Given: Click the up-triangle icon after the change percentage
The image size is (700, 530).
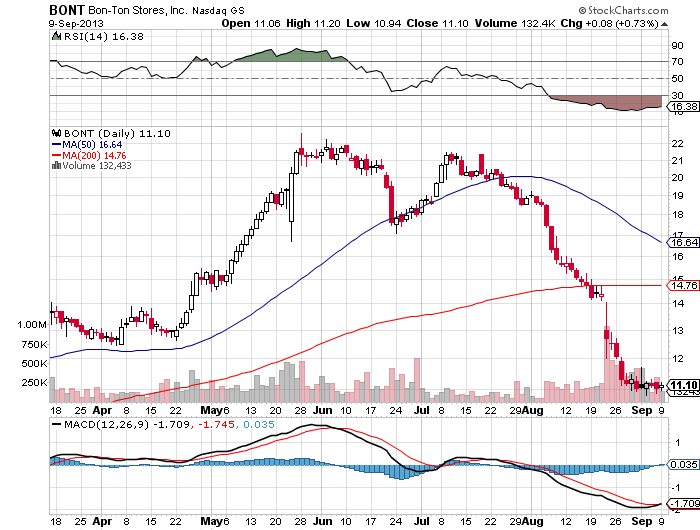Looking at the screenshot, I should point(664,24).
